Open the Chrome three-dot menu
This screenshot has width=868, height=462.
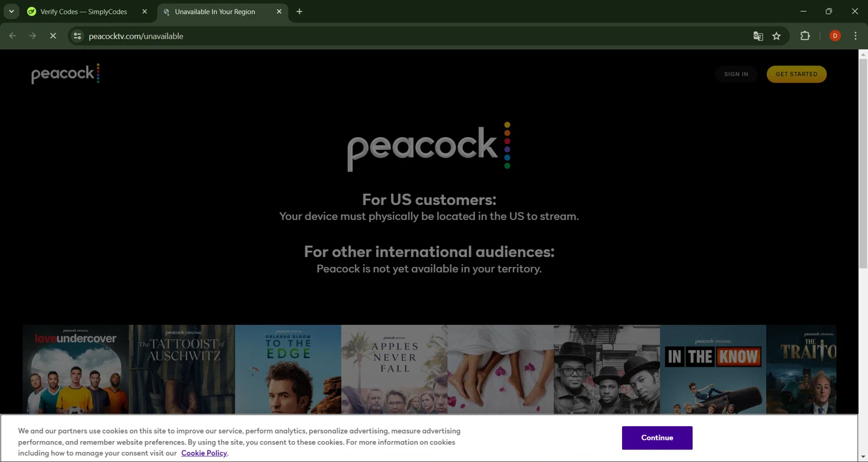(855, 36)
